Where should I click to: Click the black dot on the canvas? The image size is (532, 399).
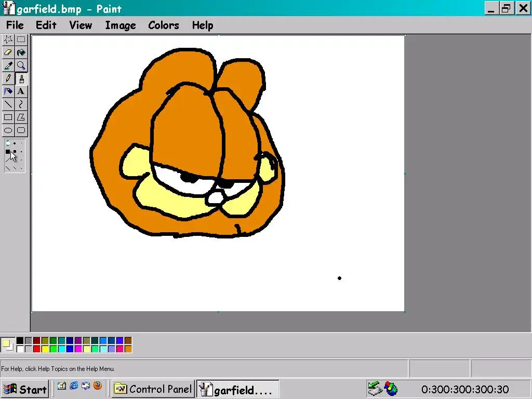click(339, 278)
